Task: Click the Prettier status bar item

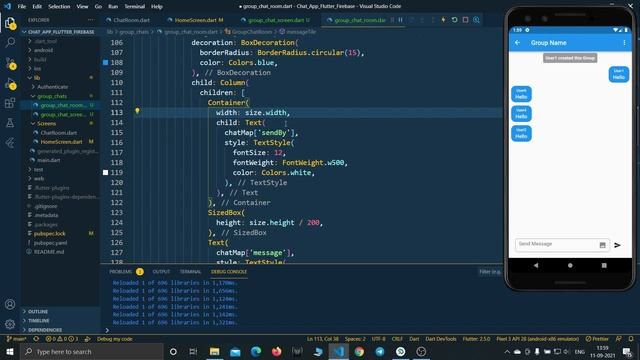Action: point(598,339)
